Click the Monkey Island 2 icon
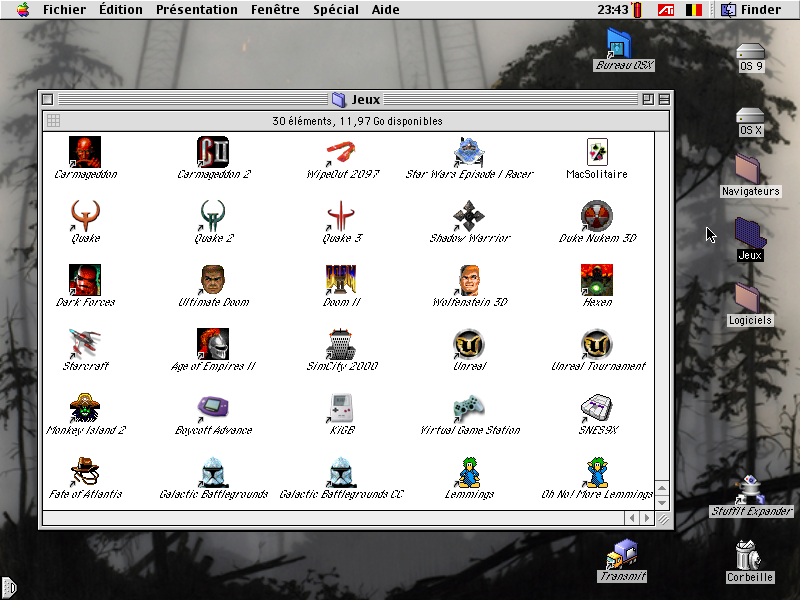 pos(85,407)
